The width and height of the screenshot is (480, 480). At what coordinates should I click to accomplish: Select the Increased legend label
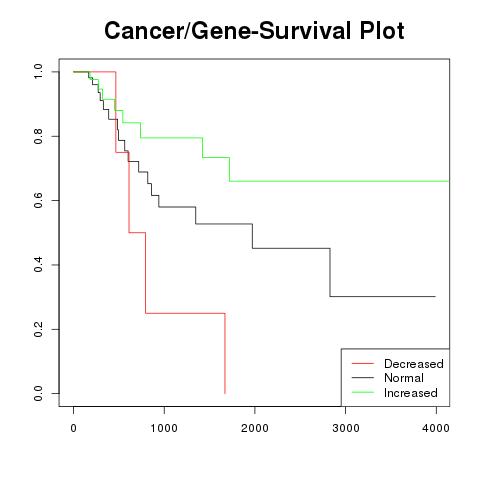(x=411, y=393)
